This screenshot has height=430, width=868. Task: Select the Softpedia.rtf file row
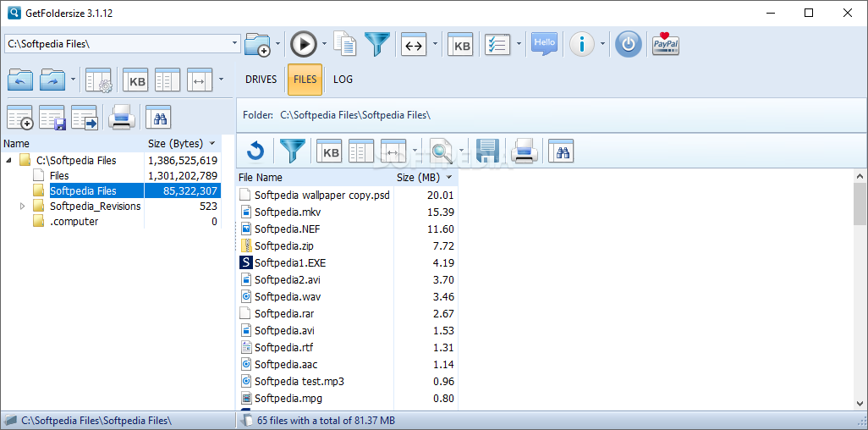pyautogui.click(x=347, y=347)
